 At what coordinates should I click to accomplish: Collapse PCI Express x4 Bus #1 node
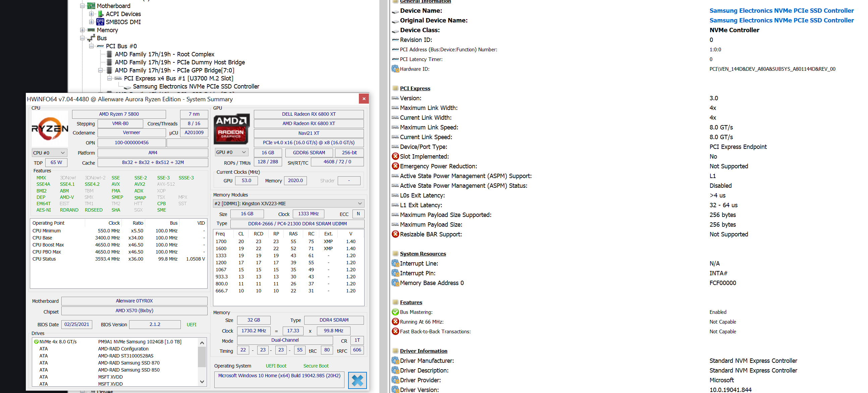(110, 78)
